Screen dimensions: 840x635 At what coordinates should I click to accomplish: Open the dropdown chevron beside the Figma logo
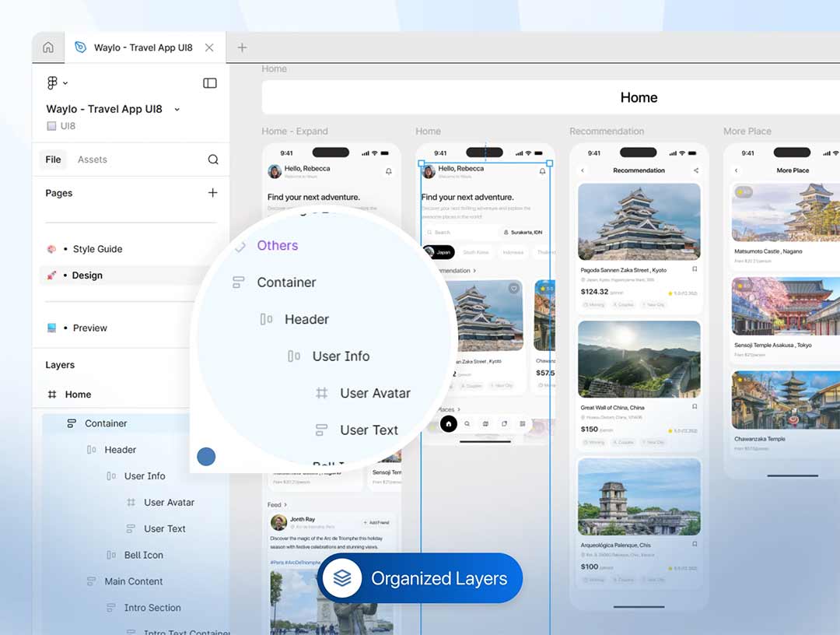pyautogui.click(x=65, y=83)
